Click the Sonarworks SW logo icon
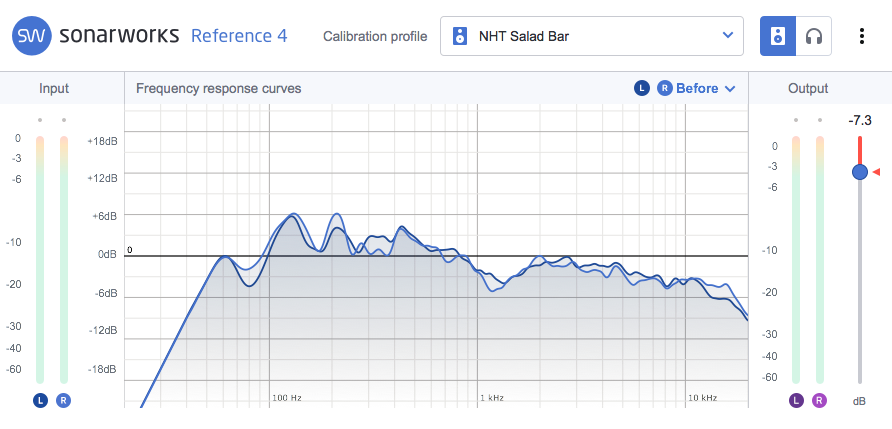892x429 pixels. point(32,36)
